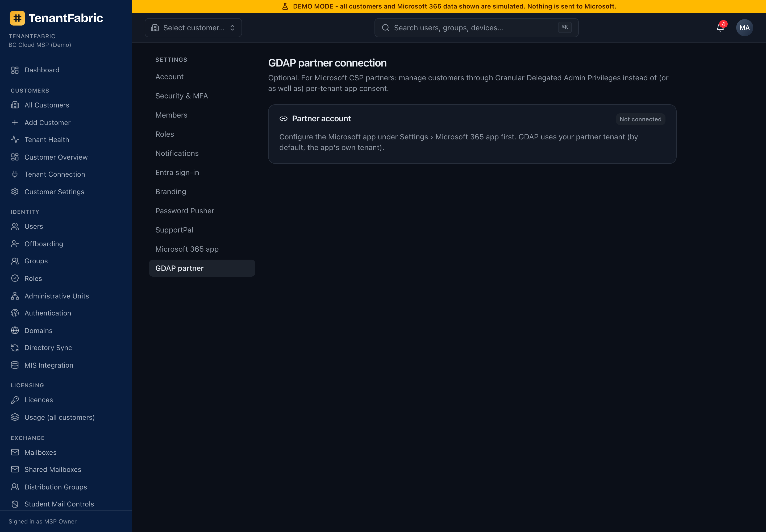The width and height of the screenshot is (766, 532).
Task: Open Microsoft 365 app settings
Action: [x=202, y=249]
